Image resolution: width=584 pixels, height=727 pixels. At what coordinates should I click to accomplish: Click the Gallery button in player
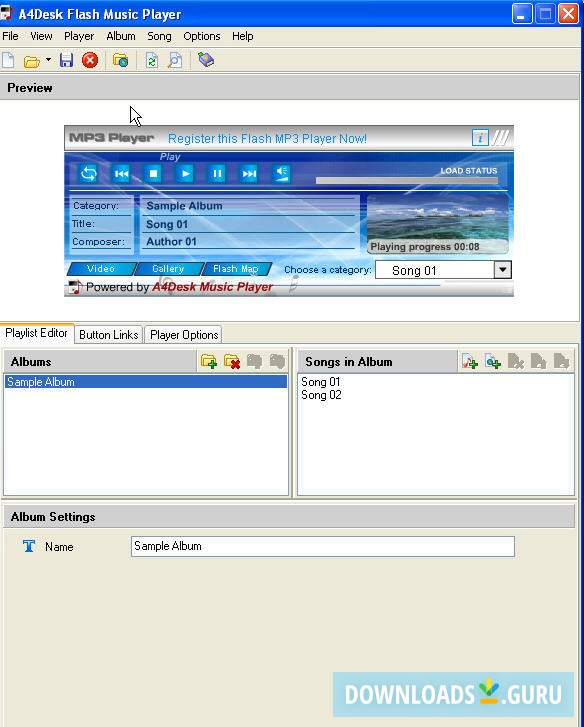(x=168, y=269)
